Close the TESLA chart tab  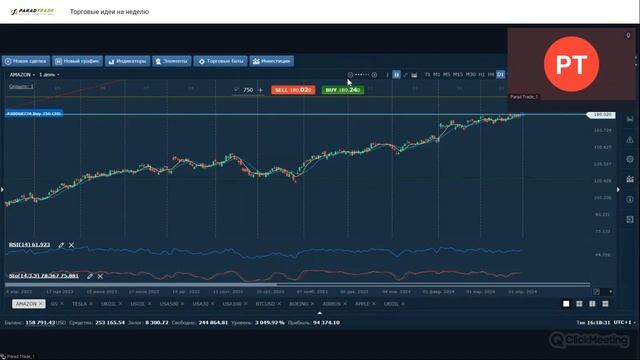[91, 304]
